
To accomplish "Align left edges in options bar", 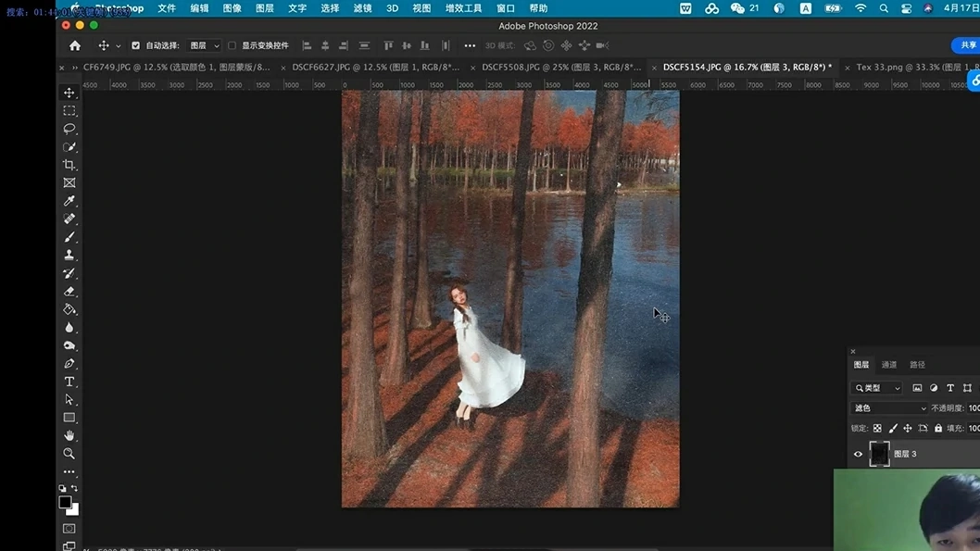I will pyautogui.click(x=307, y=45).
